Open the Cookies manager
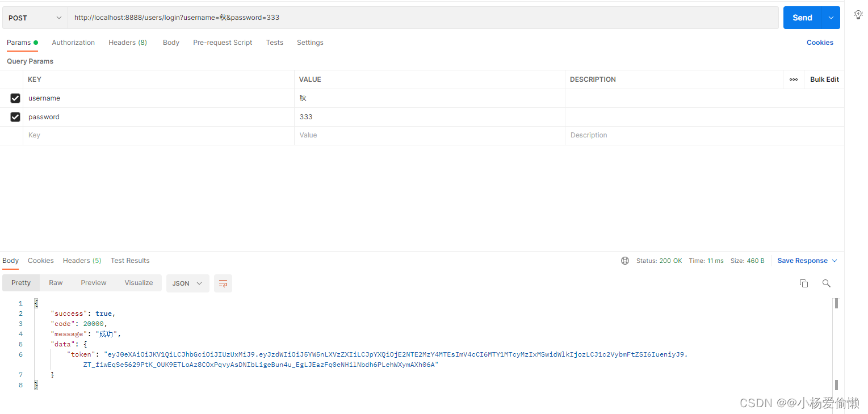 (x=819, y=42)
